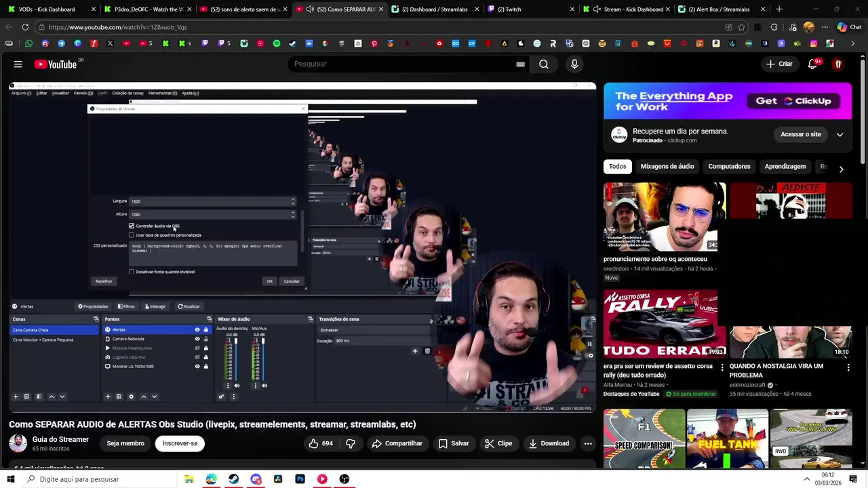Toggle the lock on Camera Redonda source

click(x=205, y=339)
